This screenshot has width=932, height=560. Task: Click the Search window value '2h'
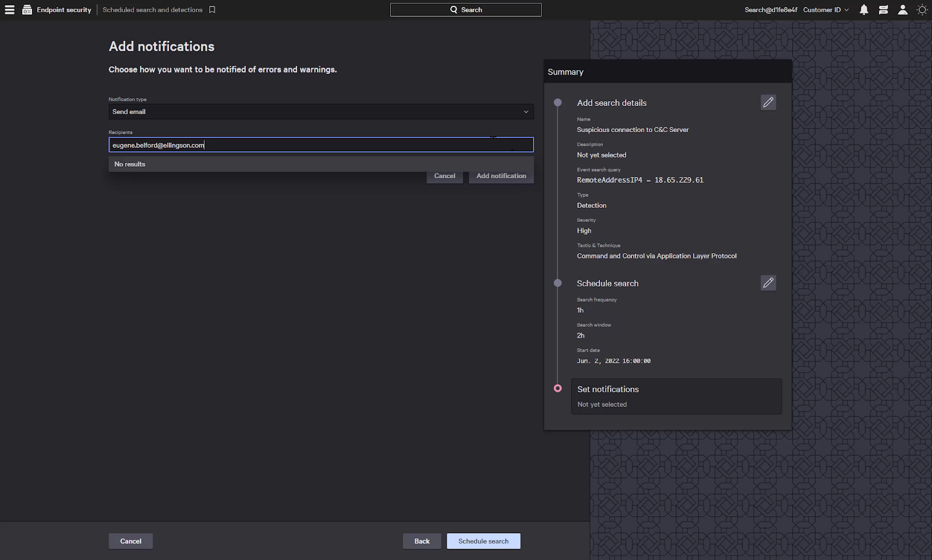click(x=581, y=336)
